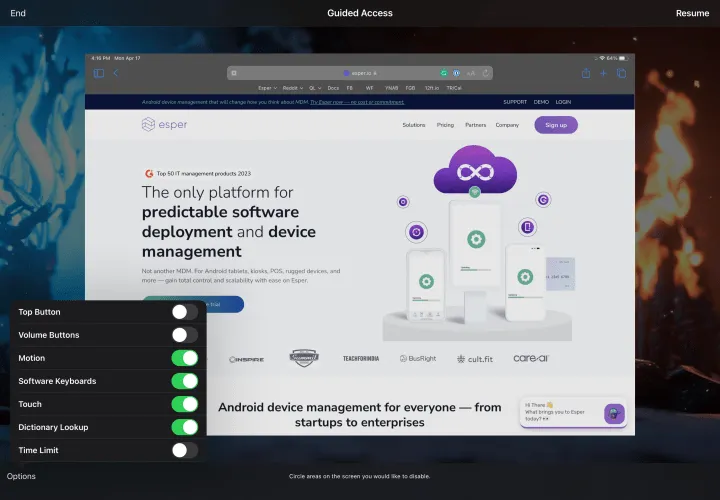Click the purple Sign up button

click(x=556, y=125)
